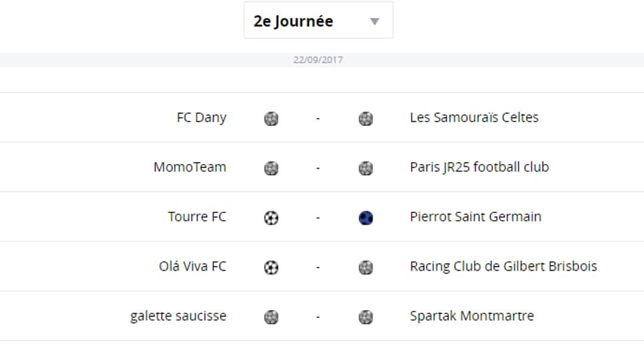Click galette saucisse's grey ball icon
The width and height of the screenshot is (644, 362).
pyautogui.click(x=271, y=317)
